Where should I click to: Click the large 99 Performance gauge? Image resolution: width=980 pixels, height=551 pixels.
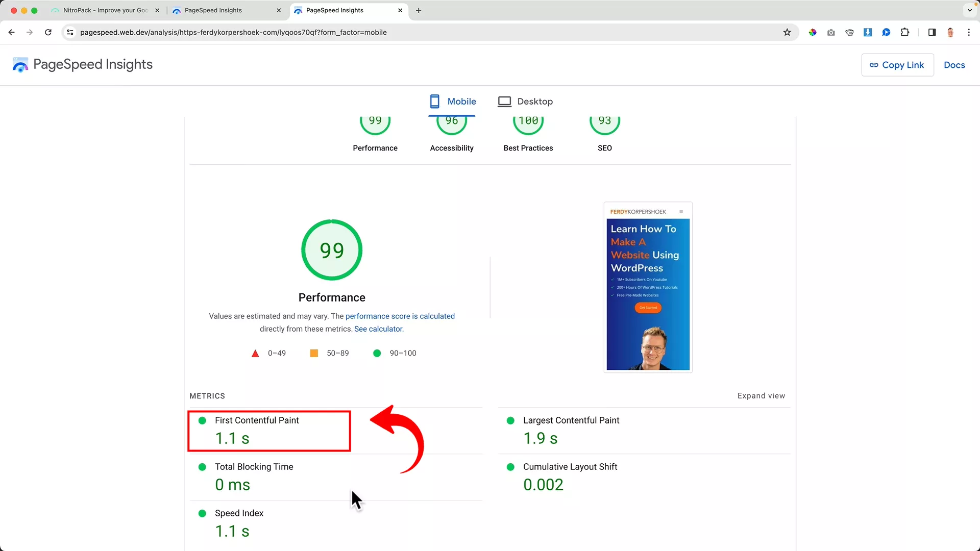332,250
